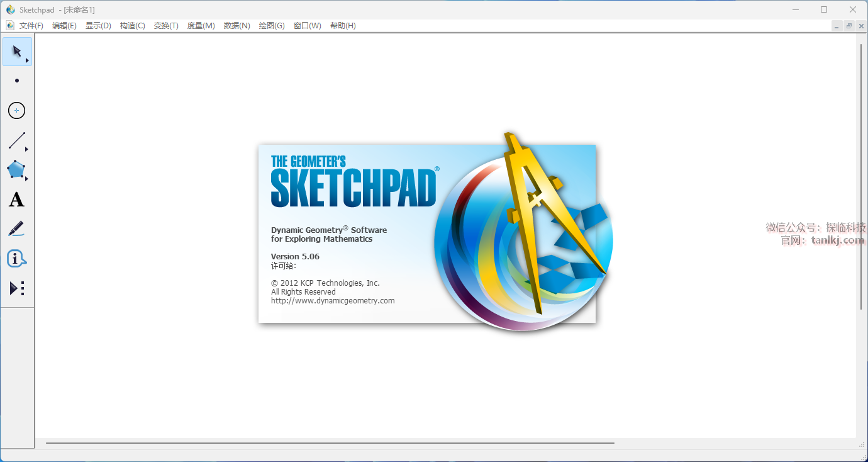Select the Information tool
This screenshot has width=868, height=462.
[16, 259]
